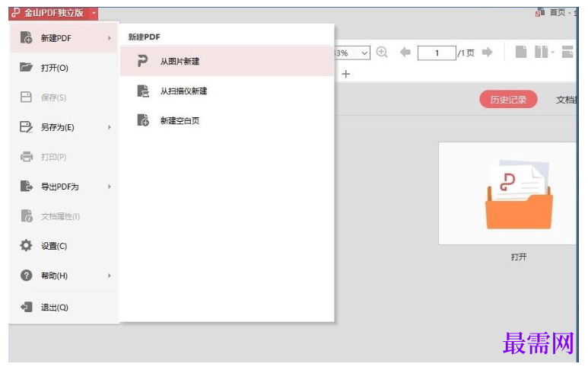Click the 从图片新建 menu entry
This screenshot has height=367, width=588.
[x=227, y=61]
